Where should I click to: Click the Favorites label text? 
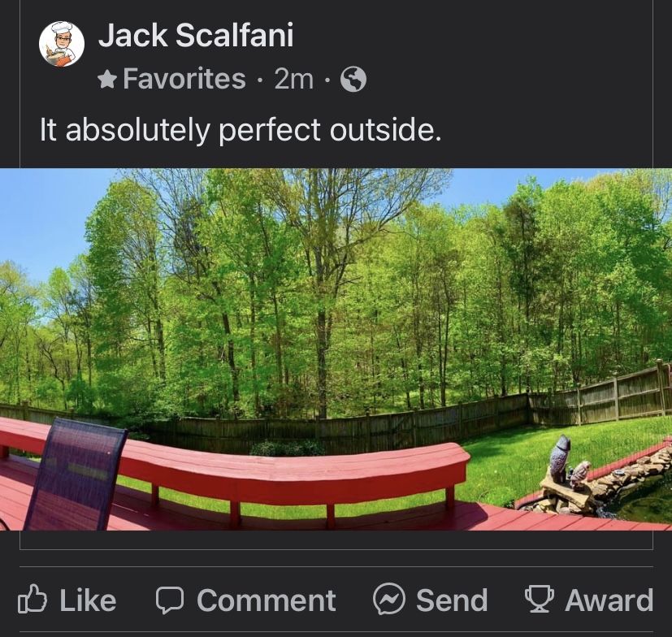point(184,79)
